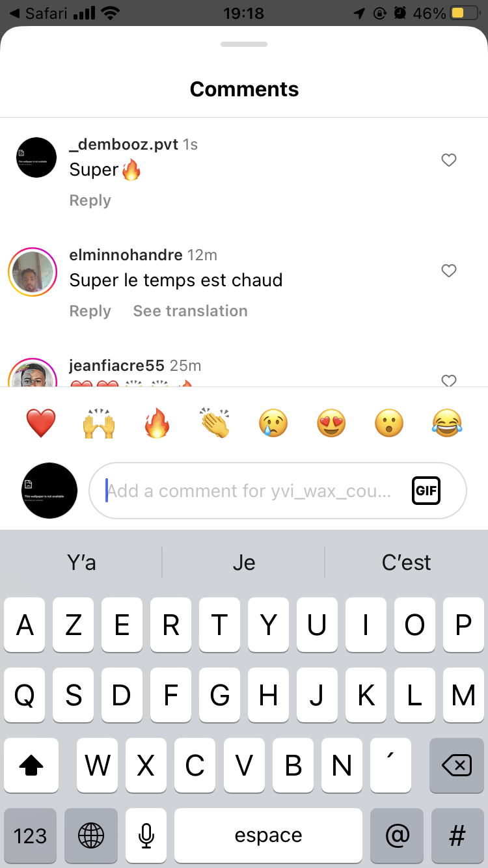Tap the red heart quick emoji
This screenshot has height=868, width=488.
[41, 424]
